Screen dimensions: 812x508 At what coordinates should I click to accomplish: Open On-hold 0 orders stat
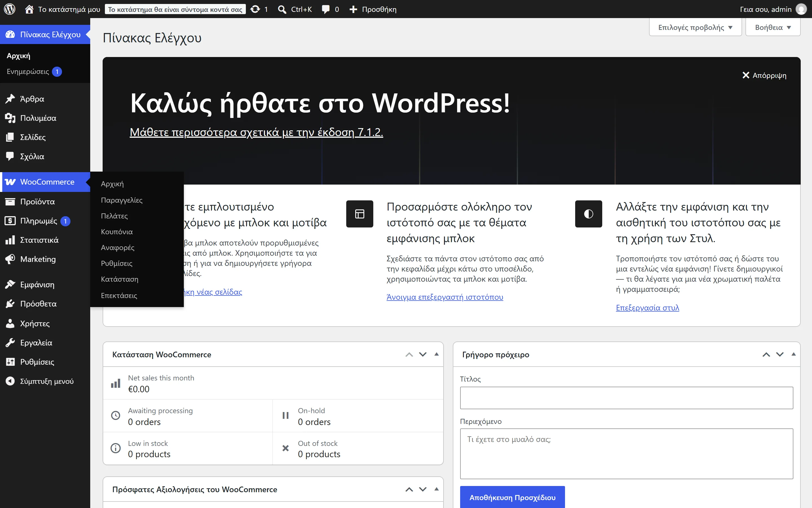coord(358,416)
